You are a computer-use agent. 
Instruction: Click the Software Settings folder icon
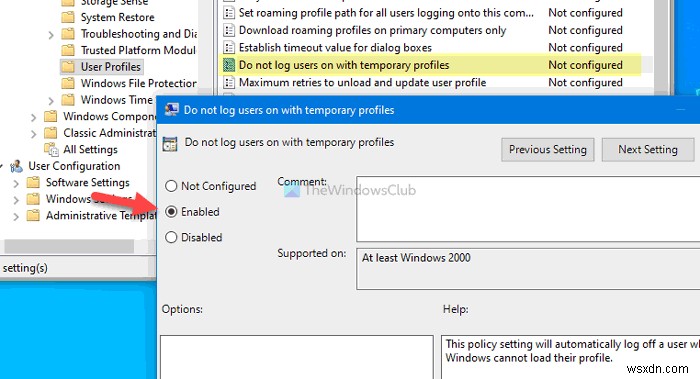tap(33, 182)
